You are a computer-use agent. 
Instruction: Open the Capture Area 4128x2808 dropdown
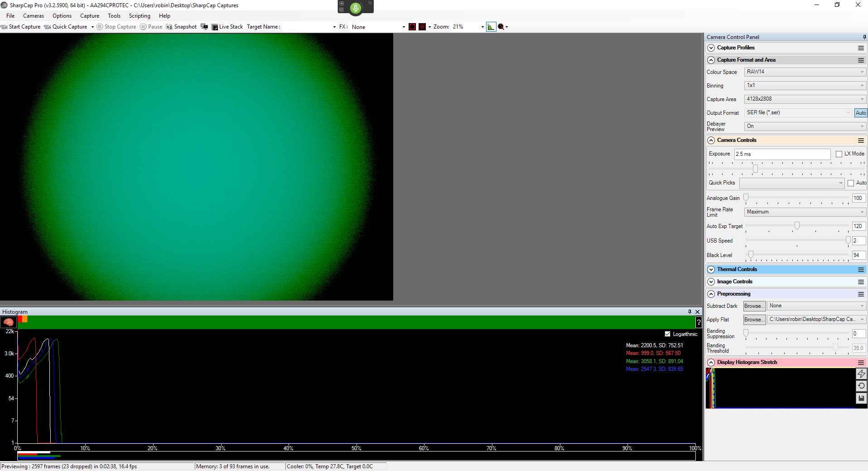[805, 99]
